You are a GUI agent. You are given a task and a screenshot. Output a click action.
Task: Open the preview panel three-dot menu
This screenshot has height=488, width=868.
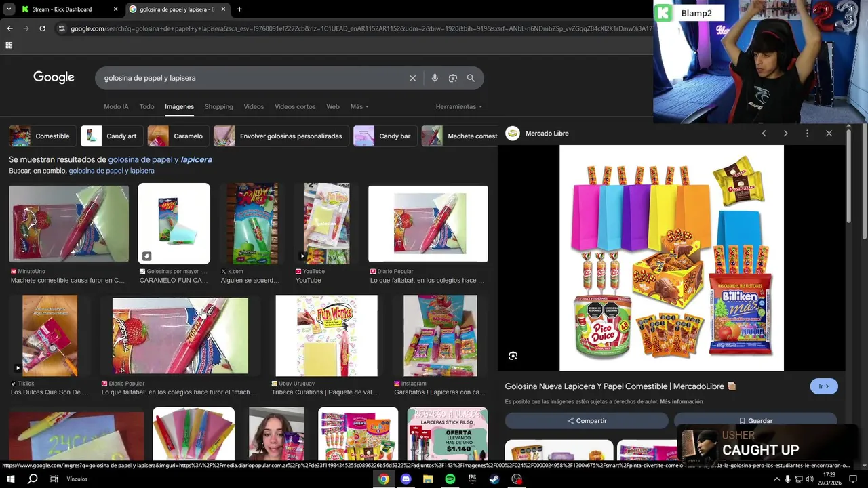[x=807, y=134]
